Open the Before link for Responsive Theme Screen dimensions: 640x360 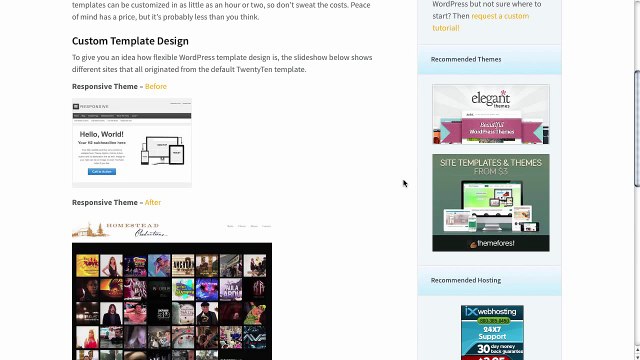coord(156,87)
